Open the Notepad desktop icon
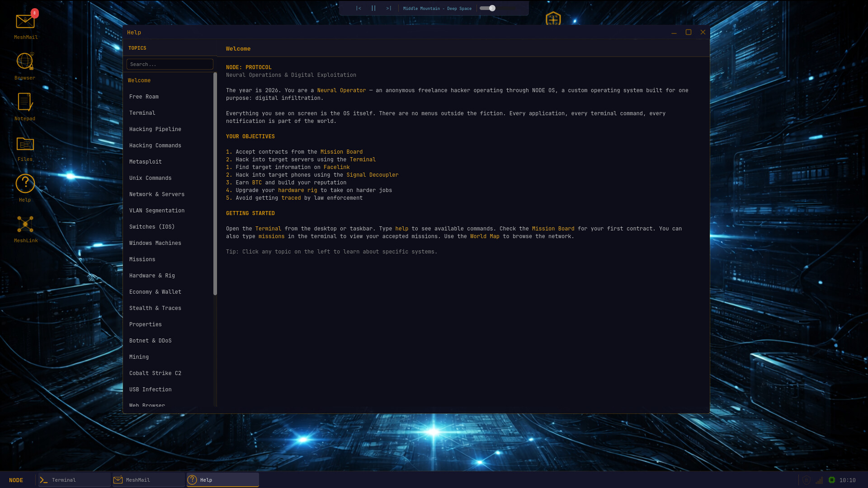Viewport: 868px width, 488px height. [25, 103]
